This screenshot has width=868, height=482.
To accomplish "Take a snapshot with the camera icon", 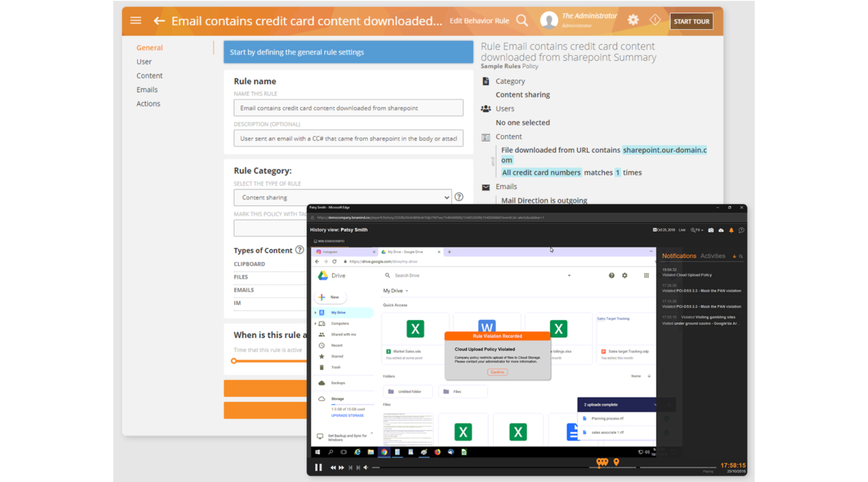I will [711, 230].
